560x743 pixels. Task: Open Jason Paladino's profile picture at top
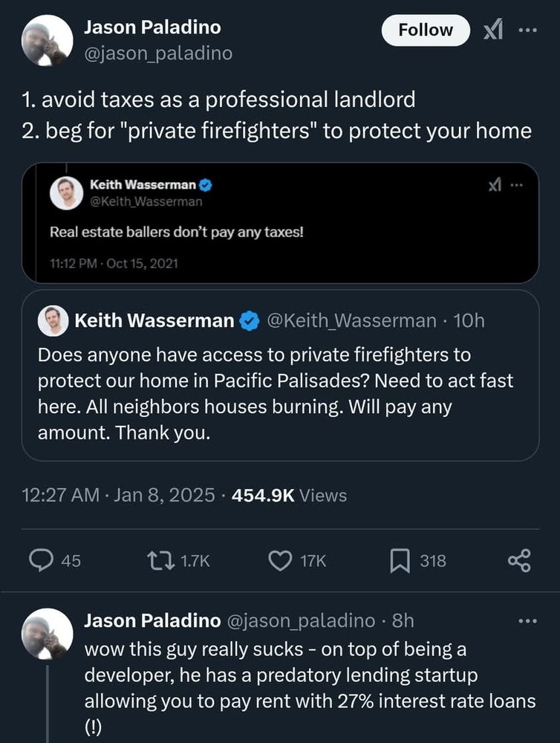point(43,40)
